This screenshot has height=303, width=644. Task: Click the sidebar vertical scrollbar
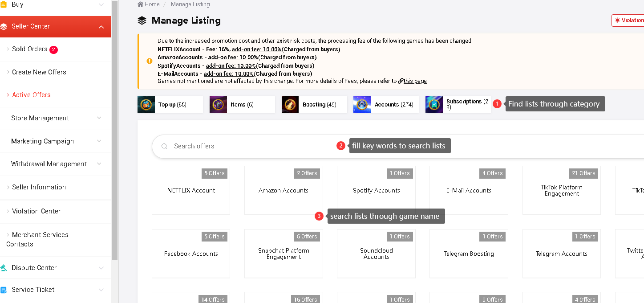pos(114,129)
